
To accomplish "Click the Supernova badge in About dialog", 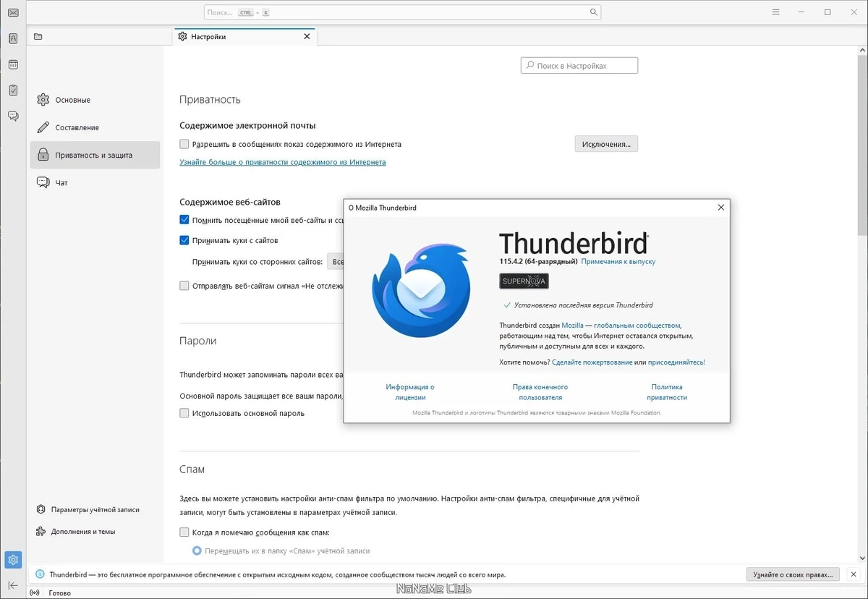I will tap(524, 281).
